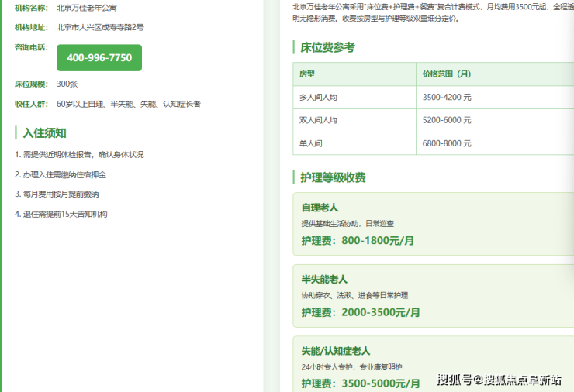Select the 协助穿衣、洗漱 description
The width and height of the screenshot is (574, 392).
pos(354,295)
